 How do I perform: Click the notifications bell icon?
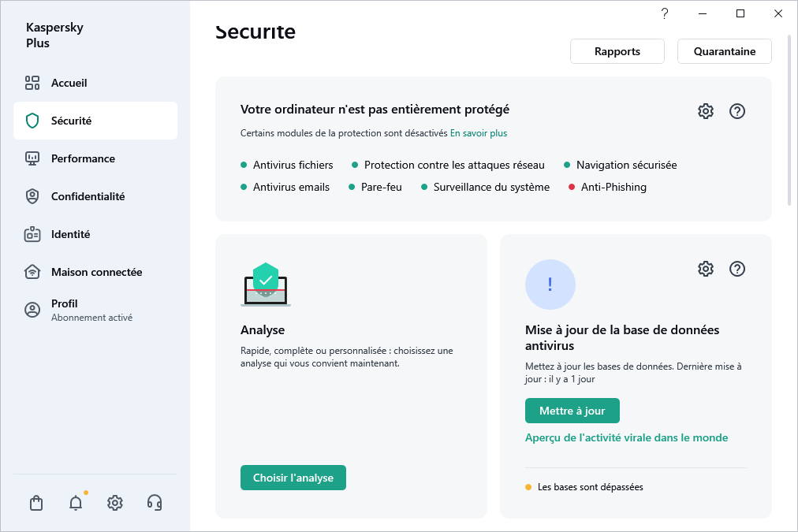click(x=75, y=502)
